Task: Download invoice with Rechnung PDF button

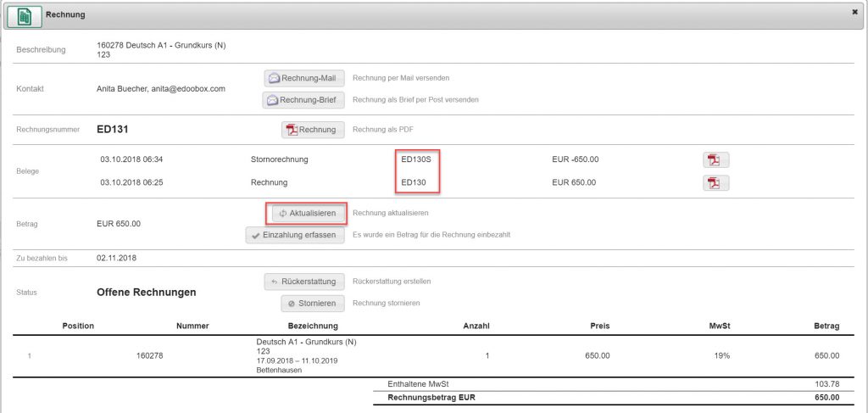Action: pyautogui.click(x=313, y=130)
